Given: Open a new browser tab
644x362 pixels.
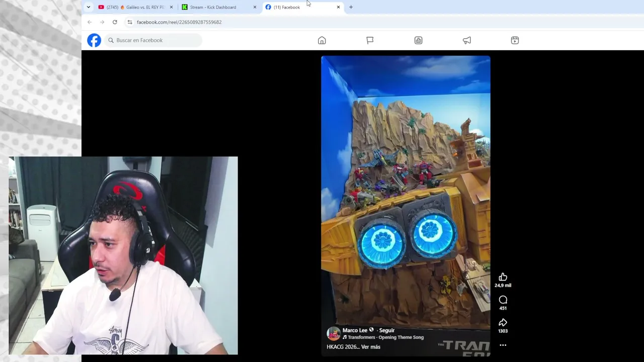Looking at the screenshot, I should pyautogui.click(x=351, y=7).
